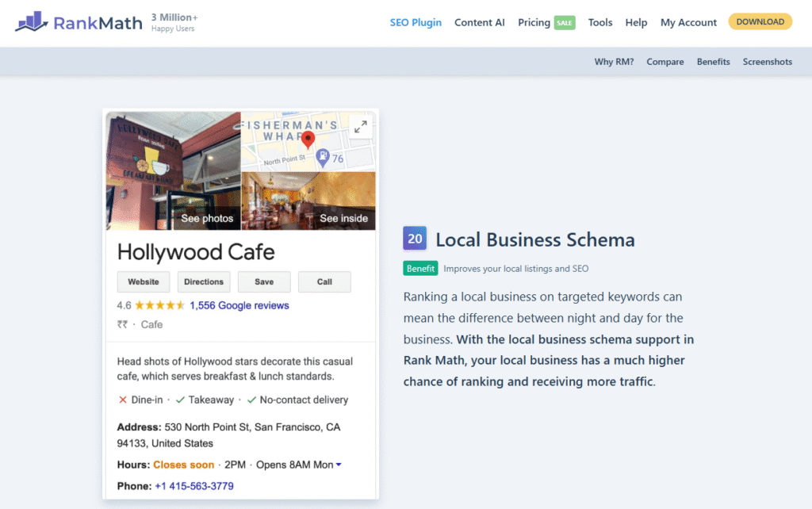This screenshot has height=509, width=812.
Task: Click the green SALE badge
Action: pos(565,22)
